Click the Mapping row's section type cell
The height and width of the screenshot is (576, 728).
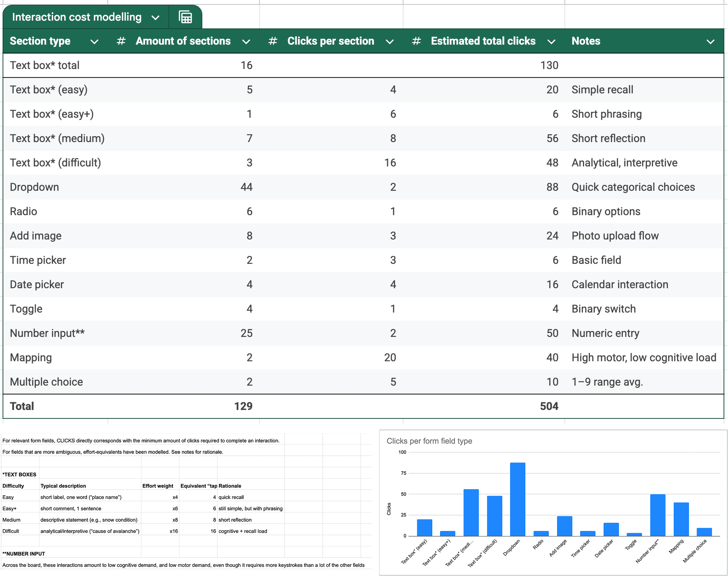point(31,358)
